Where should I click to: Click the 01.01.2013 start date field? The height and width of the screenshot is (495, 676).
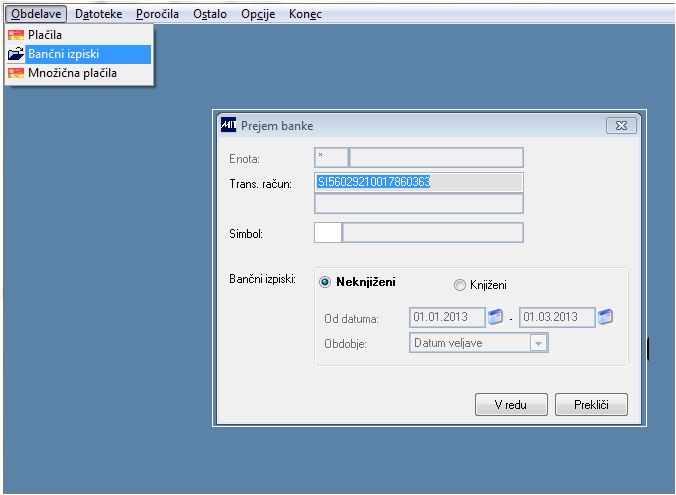click(447, 317)
